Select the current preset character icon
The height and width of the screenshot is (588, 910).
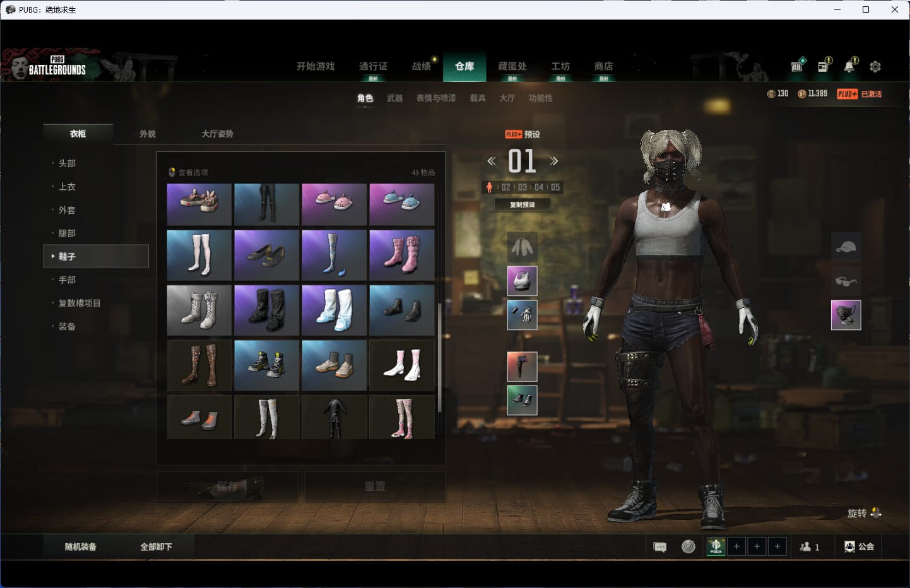point(489,187)
